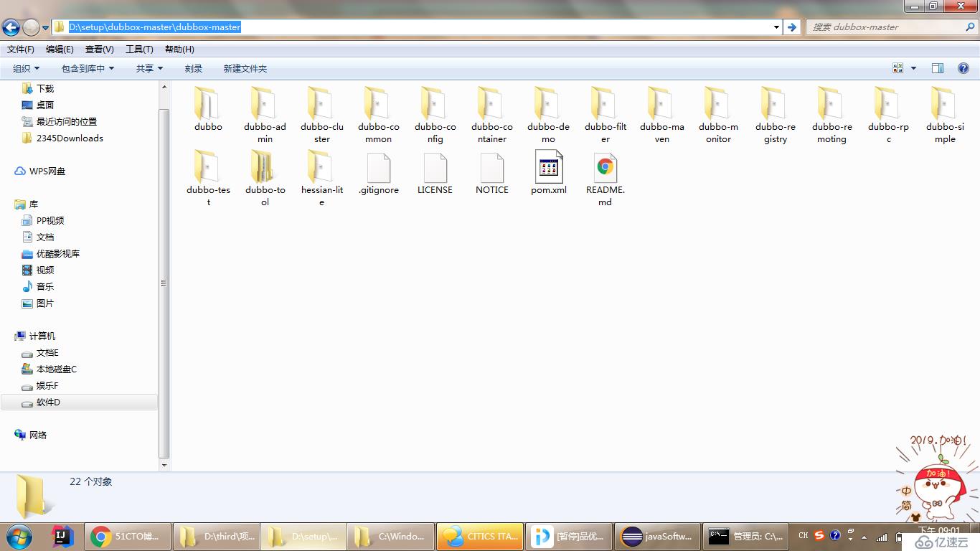This screenshot has height=551, width=980.
Task: Open the dubbo-admin folder
Action: pyautogui.click(x=265, y=115)
